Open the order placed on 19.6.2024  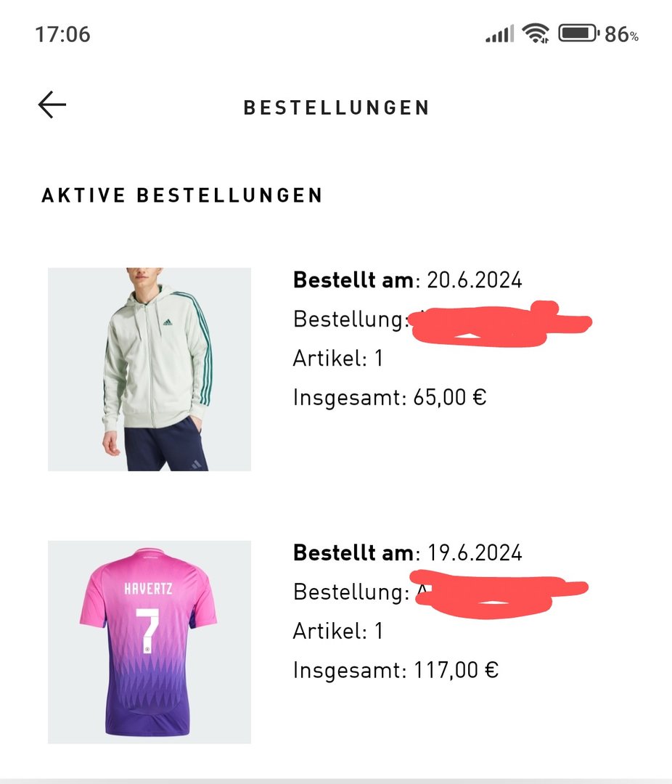tap(407, 552)
